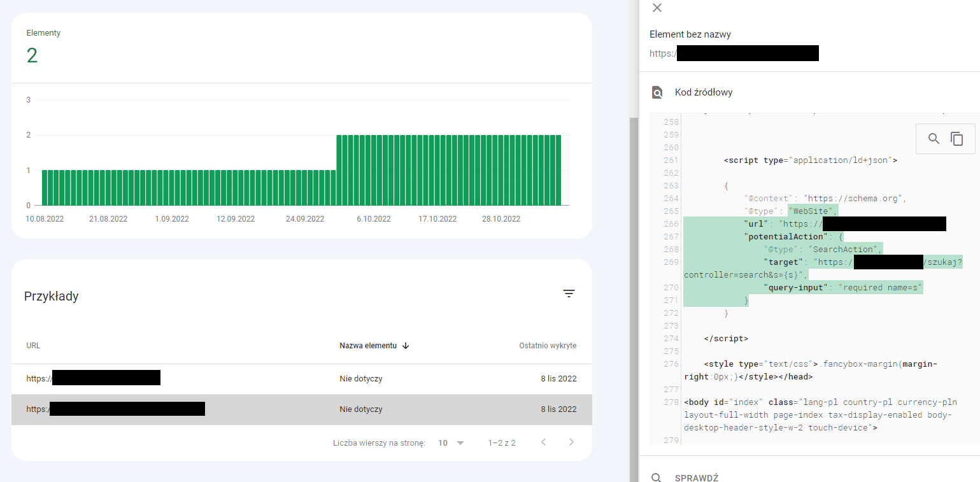Click the Kod źródłowy section header
Viewport: 980px width, 482px height.
pos(704,92)
